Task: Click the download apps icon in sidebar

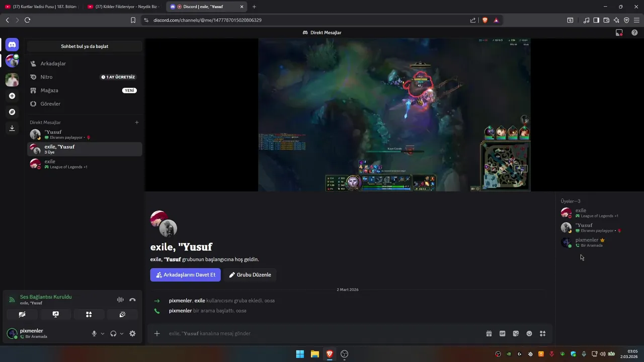Action: point(12,128)
